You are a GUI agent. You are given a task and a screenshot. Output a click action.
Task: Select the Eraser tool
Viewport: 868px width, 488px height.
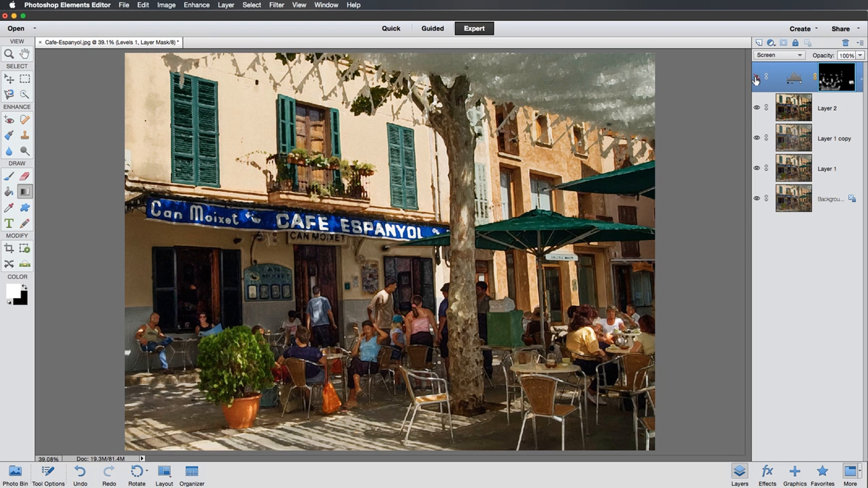pyautogui.click(x=25, y=176)
